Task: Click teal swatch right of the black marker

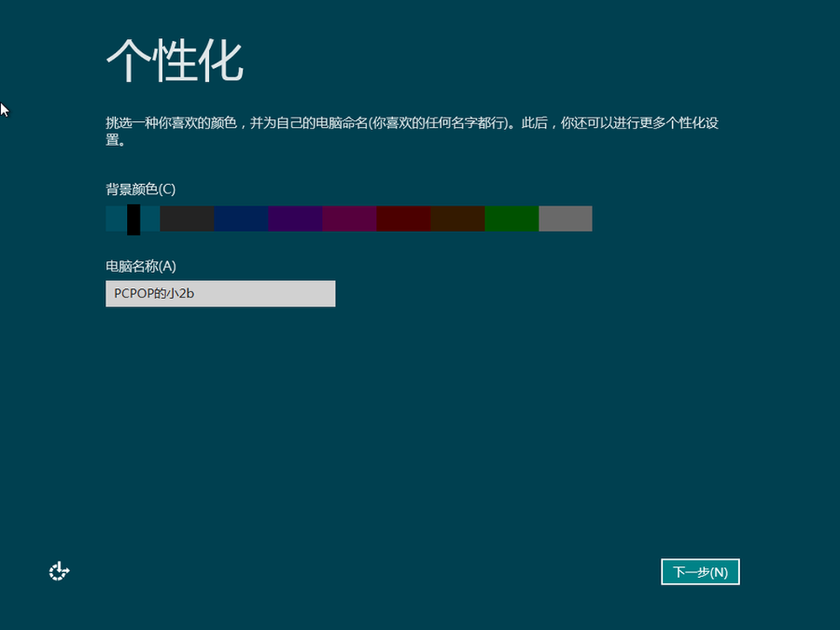Action: (150, 218)
